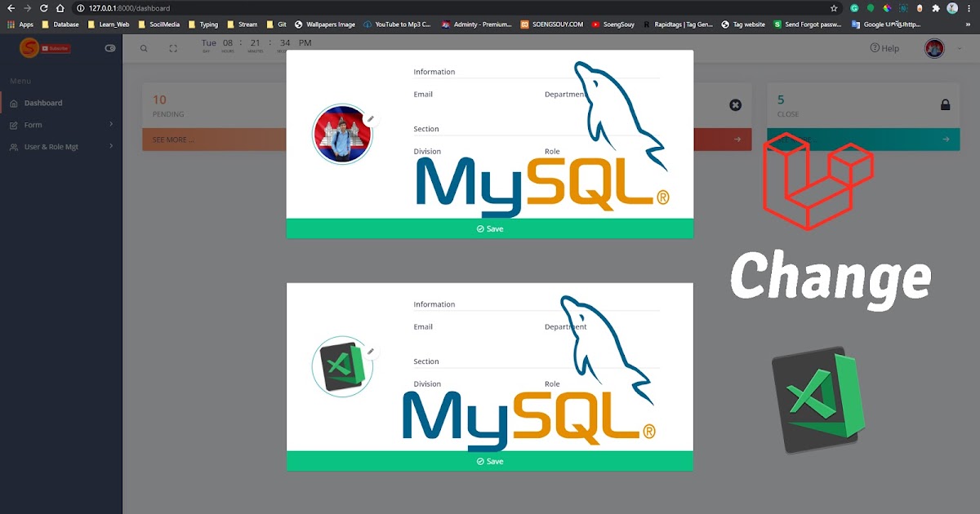The image size is (980, 514).
Task: Bookmark this page with the star icon
Action: tap(834, 8)
